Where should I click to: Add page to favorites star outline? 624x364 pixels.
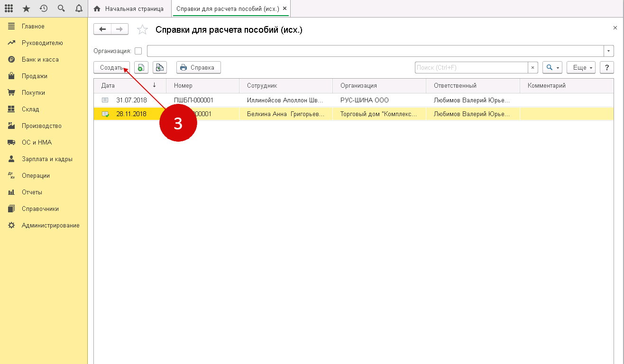(142, 30)
